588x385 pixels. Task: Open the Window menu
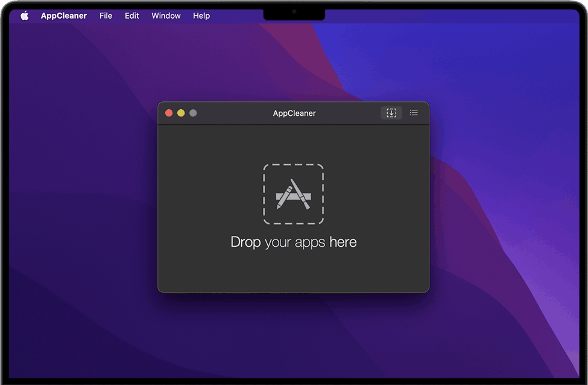[x=165, y=15]
